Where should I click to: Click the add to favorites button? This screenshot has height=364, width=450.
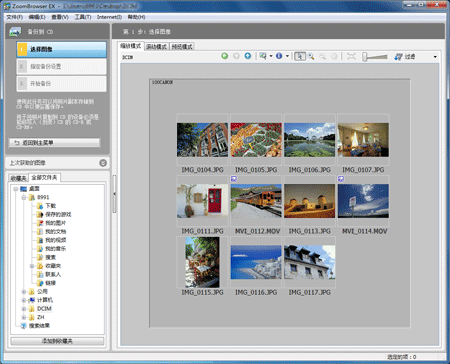point(57,341)
